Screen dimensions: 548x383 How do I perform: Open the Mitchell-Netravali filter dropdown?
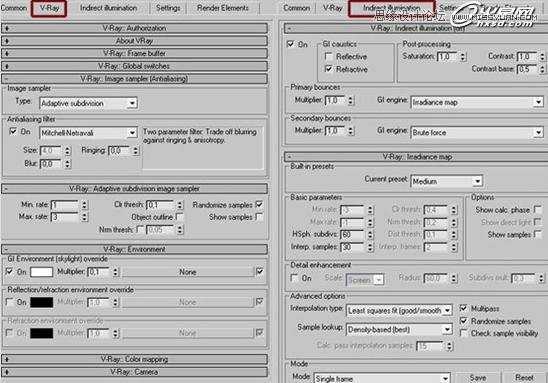88,133
